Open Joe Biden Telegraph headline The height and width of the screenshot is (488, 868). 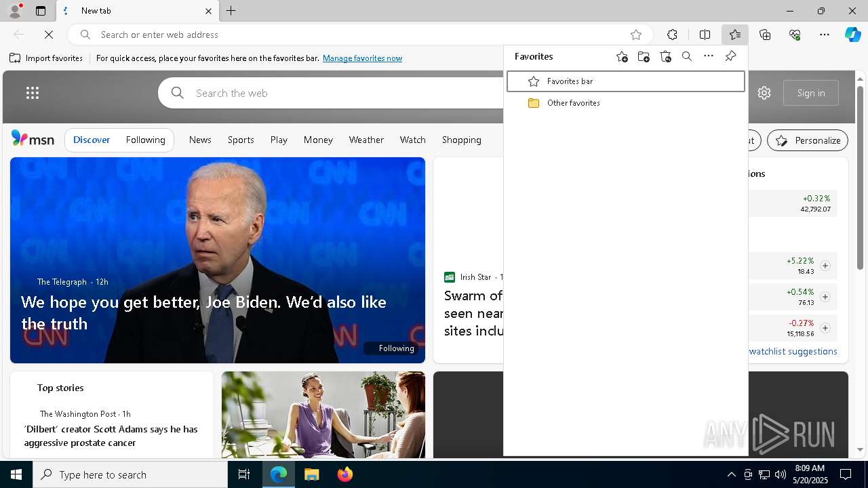[x=203, y=312]
